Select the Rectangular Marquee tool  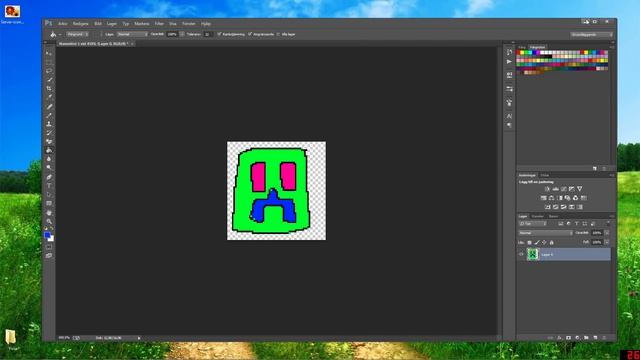coord(49,62)
